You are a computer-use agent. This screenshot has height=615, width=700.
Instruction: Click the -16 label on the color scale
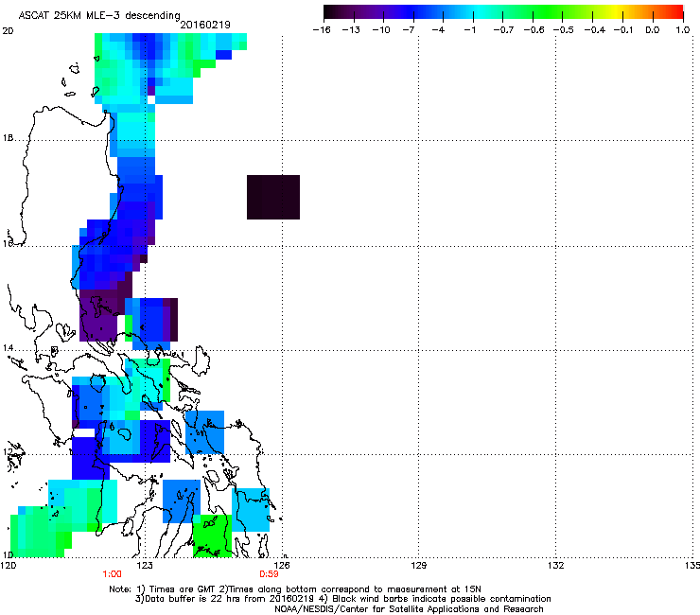[322, 30]
